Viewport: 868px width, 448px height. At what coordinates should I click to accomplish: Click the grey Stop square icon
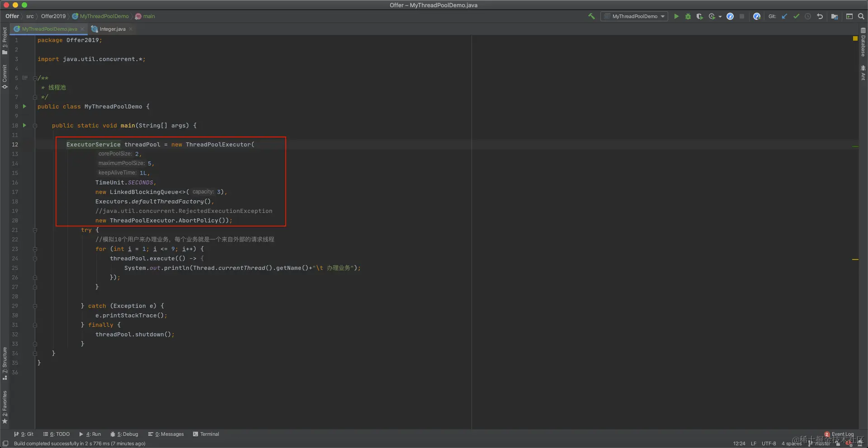point(742,16)
